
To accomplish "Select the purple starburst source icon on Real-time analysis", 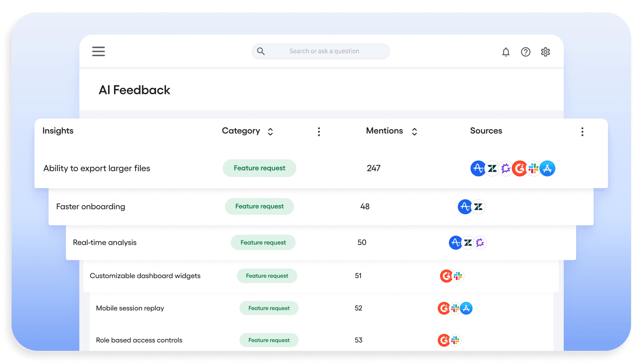I will click(x=480, y=243).
